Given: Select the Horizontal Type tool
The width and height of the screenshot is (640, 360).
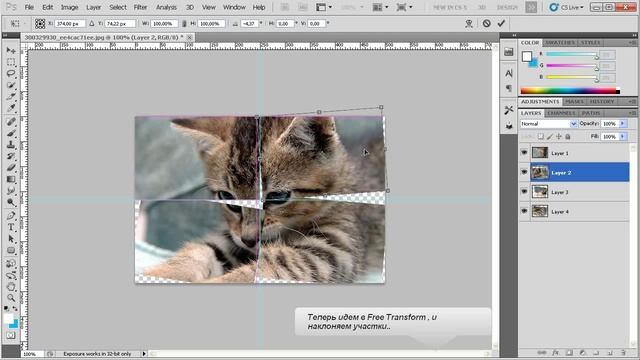Looking at the screenshot, I should tap(11, 227).
